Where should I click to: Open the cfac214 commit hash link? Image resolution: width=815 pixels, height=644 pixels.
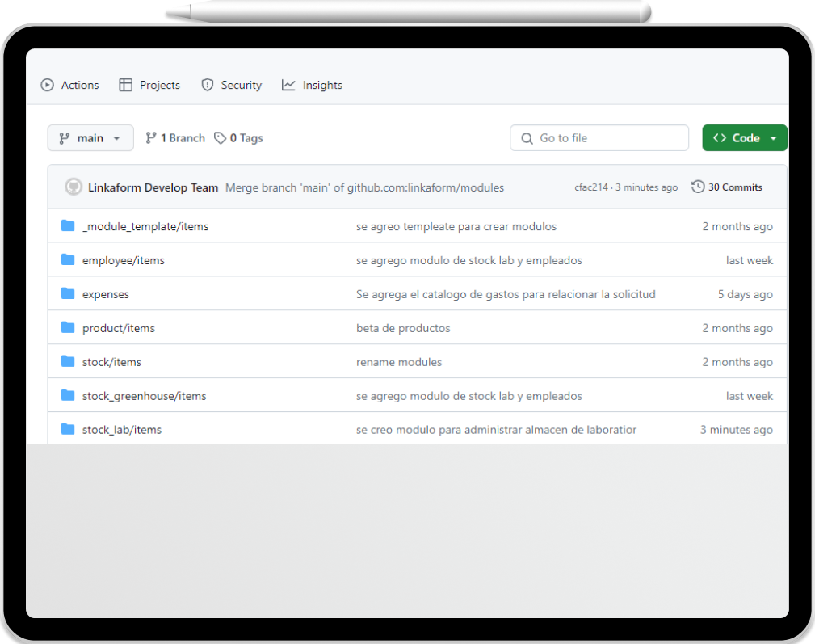pyautogui.click(x=591, y=187)
